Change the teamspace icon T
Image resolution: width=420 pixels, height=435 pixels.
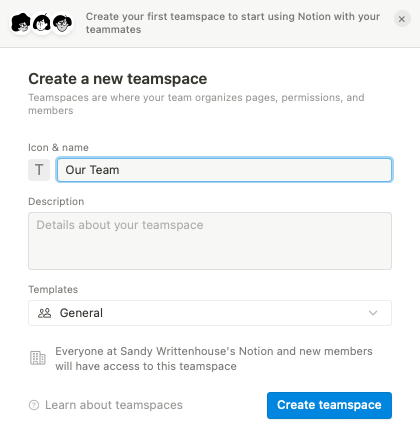[x=39, y=170]
